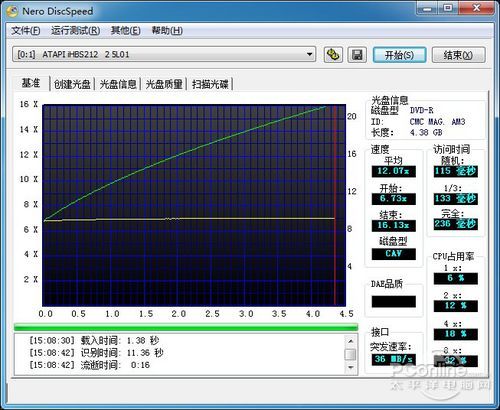Click the 4.38 GB disc length text

pyautogui.click(x=426, y=133)
